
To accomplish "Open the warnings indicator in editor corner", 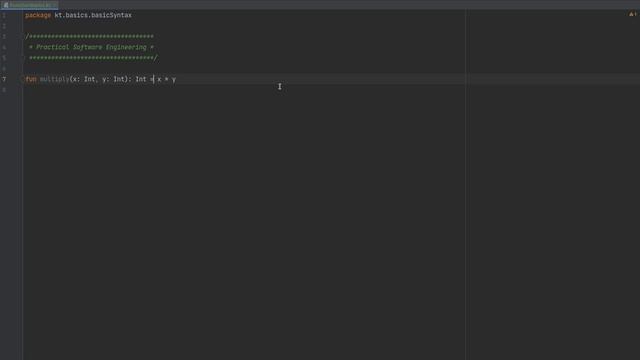I will [633, 14].
